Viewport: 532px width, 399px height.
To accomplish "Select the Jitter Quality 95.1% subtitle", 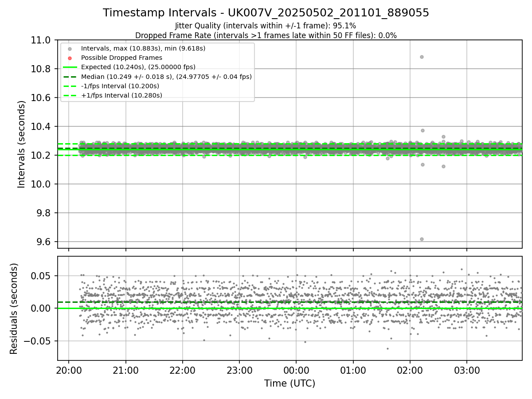I will (266, 26).
